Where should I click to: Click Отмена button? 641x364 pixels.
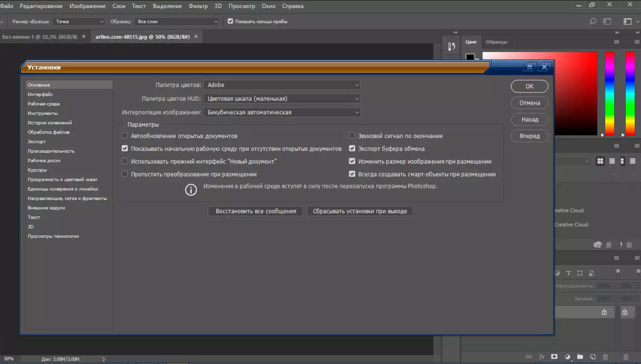click(529, 103)
